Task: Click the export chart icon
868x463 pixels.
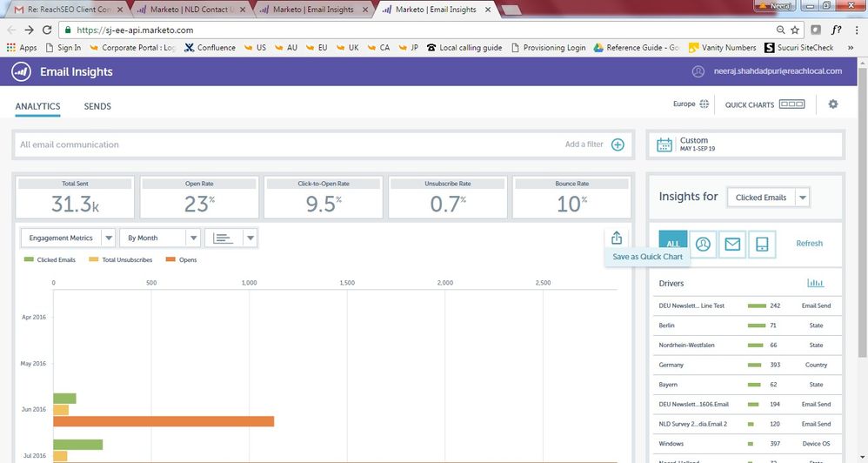Action: click(616, 238)
